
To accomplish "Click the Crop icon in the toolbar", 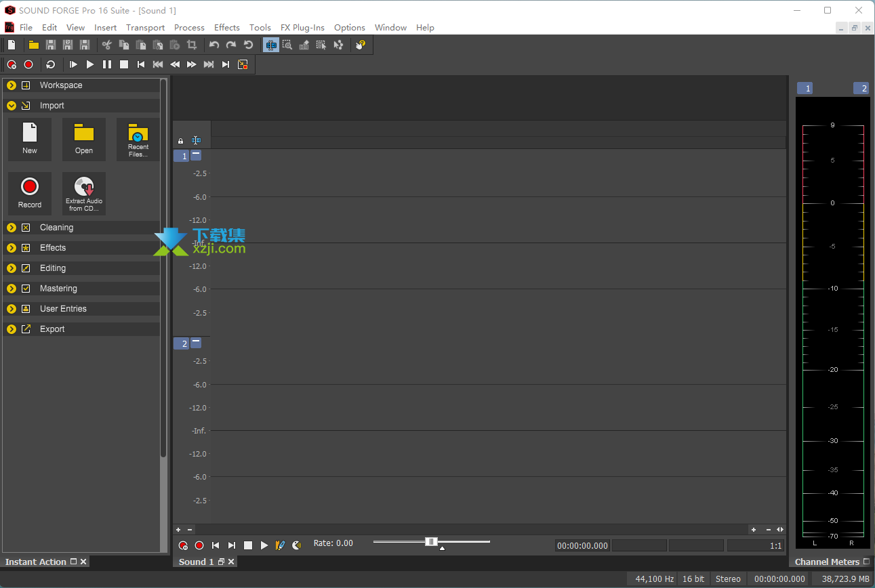I will point(192,45).
